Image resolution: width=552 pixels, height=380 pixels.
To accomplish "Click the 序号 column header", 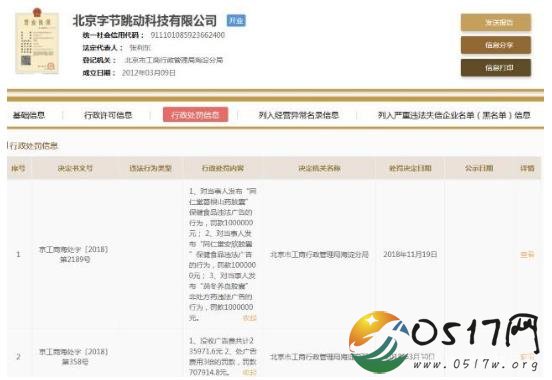I will pos(18,168).
